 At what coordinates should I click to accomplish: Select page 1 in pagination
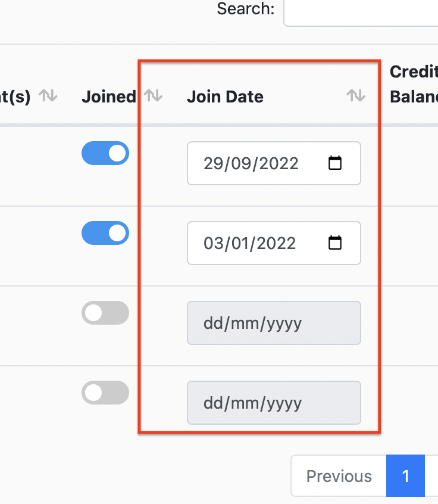[406, 476]
